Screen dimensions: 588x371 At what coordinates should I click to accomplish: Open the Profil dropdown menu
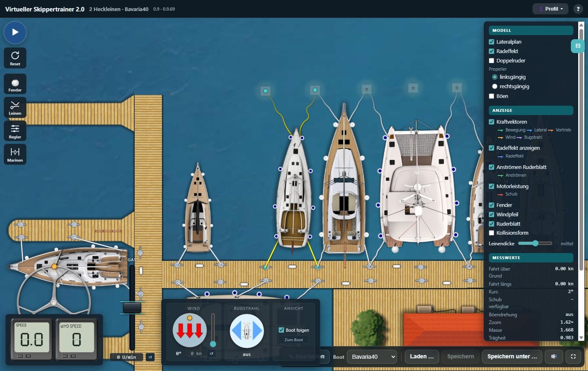point(550,9)
